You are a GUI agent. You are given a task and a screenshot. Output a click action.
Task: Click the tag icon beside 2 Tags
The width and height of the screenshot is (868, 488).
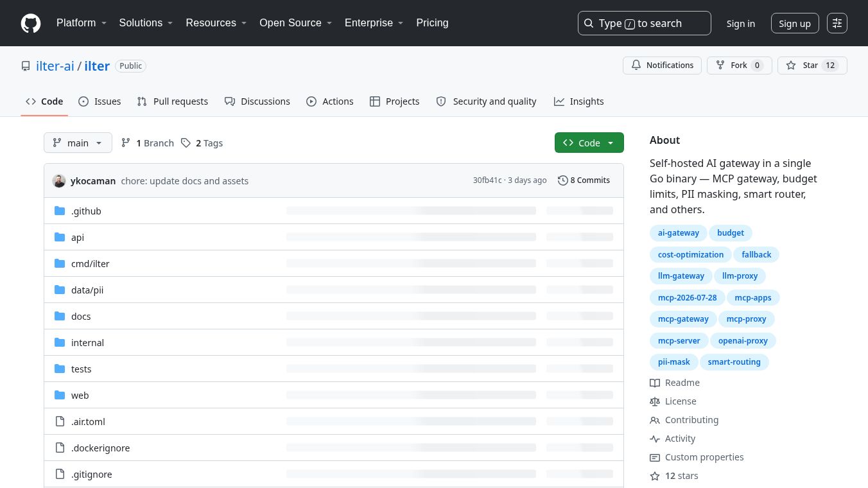186,143
